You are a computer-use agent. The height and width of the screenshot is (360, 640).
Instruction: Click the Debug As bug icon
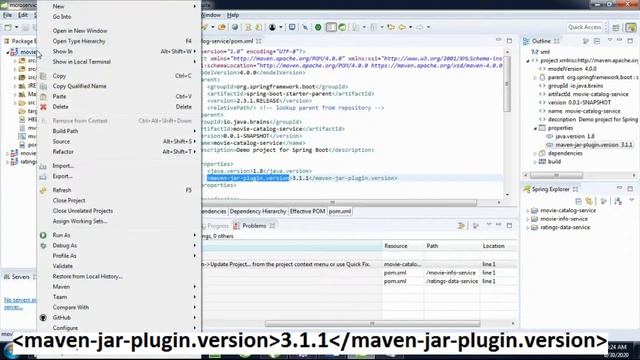point(43,246)
